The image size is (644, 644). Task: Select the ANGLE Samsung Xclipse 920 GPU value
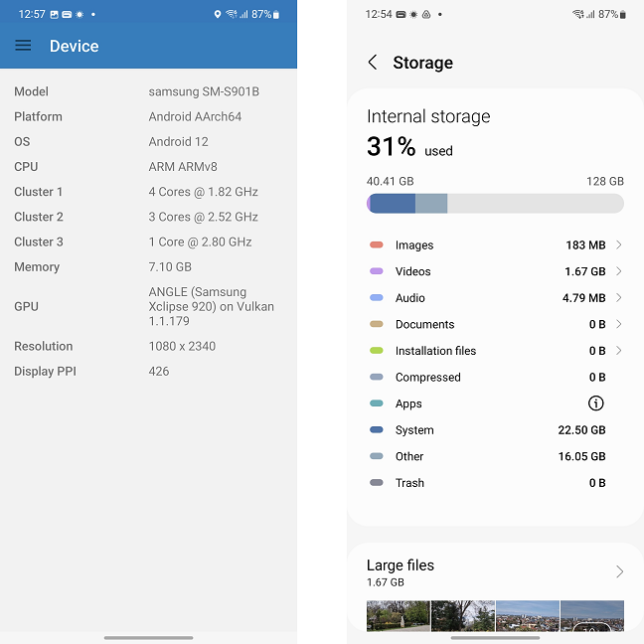(x=211, y=306)
